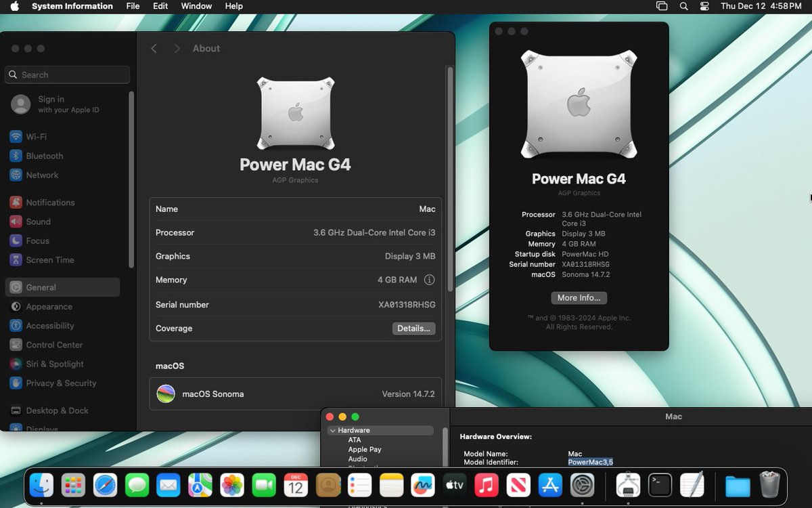The width and height of the screenshot is (812, 508).
Task: Open Mail from the Dock
Action: (168, 485)
